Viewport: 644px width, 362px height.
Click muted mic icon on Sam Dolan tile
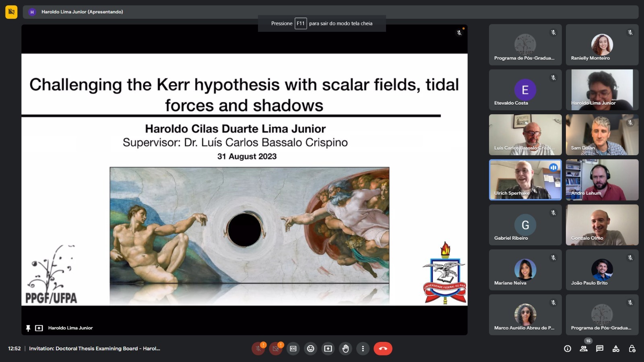tap(630, 123)
